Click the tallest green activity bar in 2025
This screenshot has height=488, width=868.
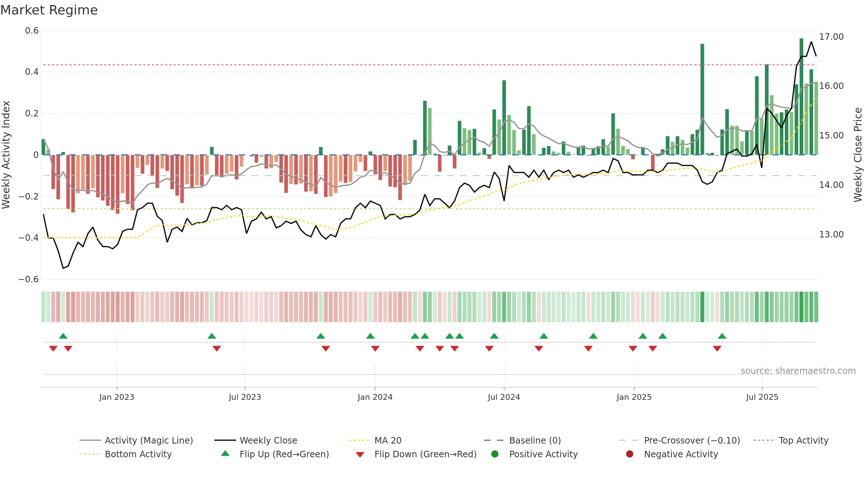coord(801,97)
